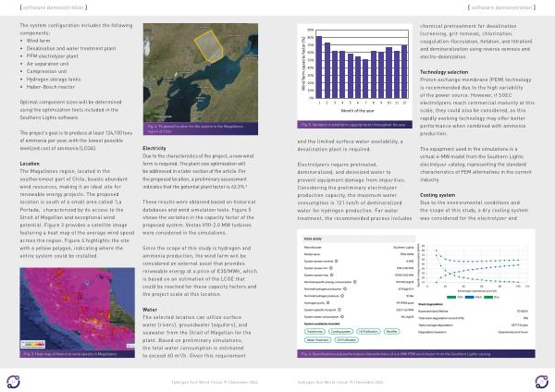Open the Magallanes wind speed heat map image
This screenshot has height=392, width=555.
point(77,309)
